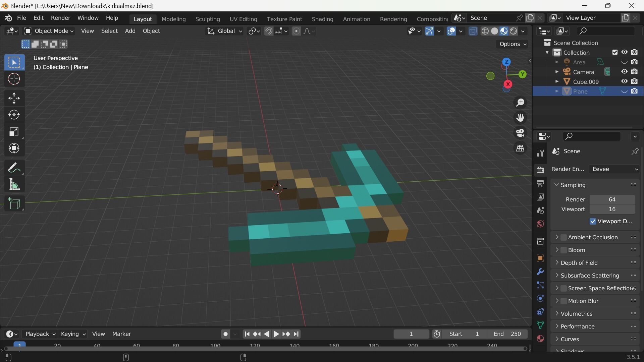Image resolution: width=644 pixels, height=362 pixels.
Task: Disable Viewport Denoising
Action: [x=593, y=221]
